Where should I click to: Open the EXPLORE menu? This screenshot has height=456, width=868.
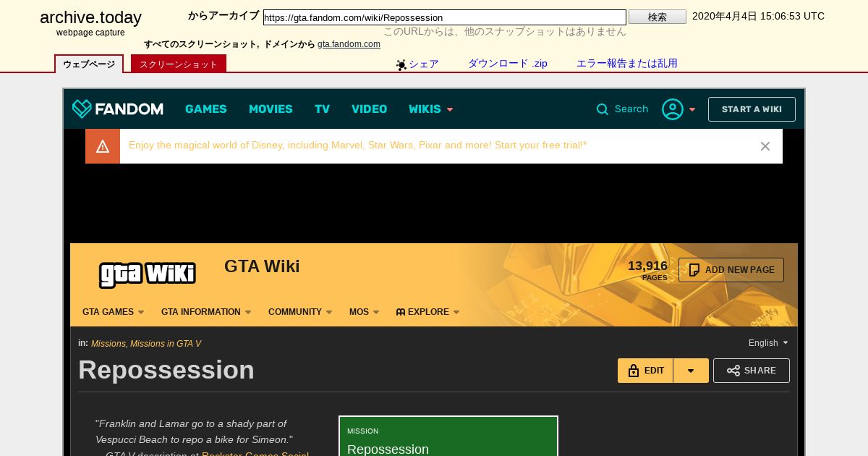click(x=428, y=312)
